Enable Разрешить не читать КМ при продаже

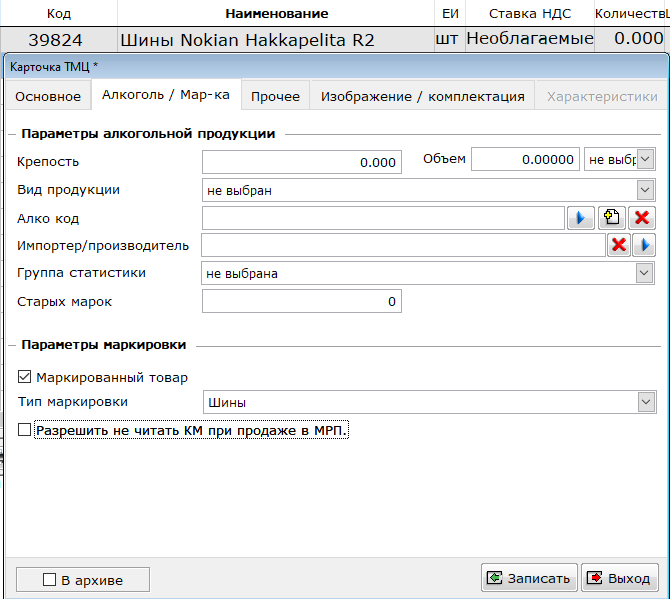[24, 429]
